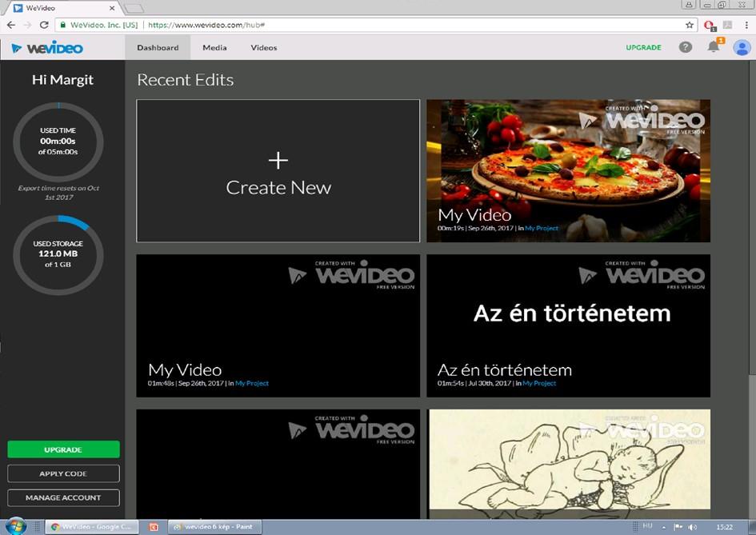This screenshot has width=756, height=535.
Task: Click the Hi Margit greeting text
Action: 62,79
